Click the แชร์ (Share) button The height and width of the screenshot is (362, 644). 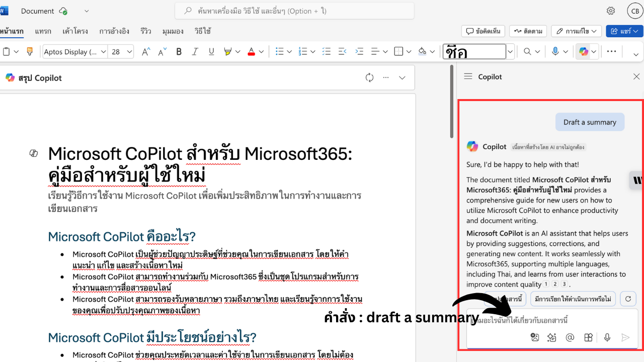[x=624, y=31]
